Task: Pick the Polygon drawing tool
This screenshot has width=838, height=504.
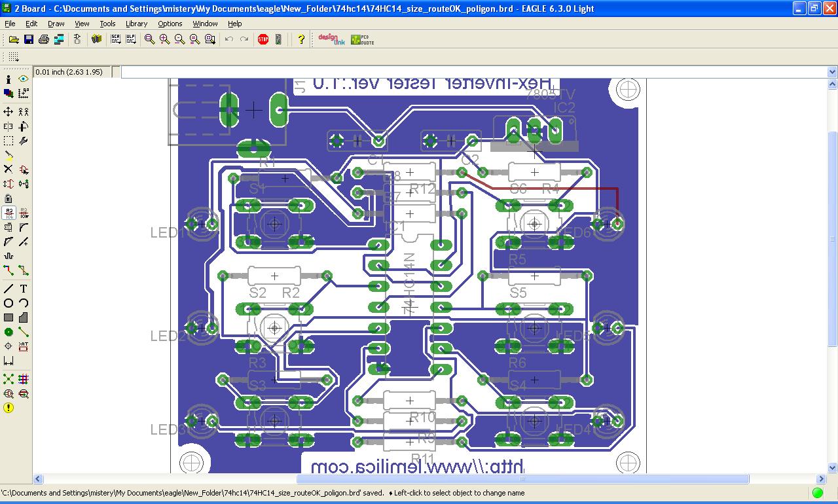Action: point(24,317)
